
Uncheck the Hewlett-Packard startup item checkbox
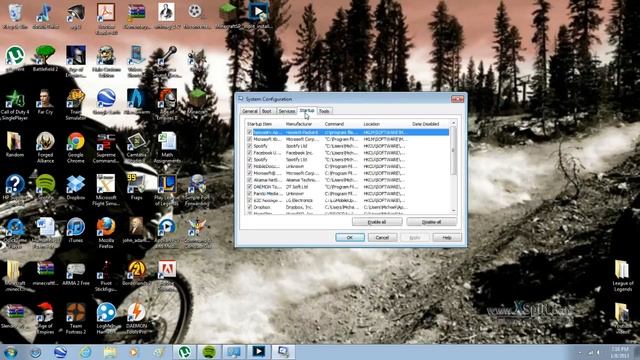point(250,132)
